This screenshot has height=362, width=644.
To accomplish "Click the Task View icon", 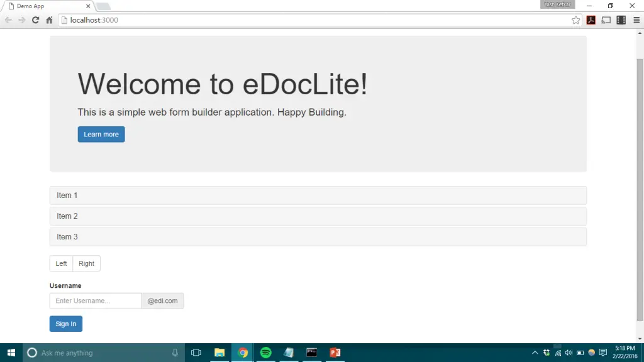I will point(196,353).
